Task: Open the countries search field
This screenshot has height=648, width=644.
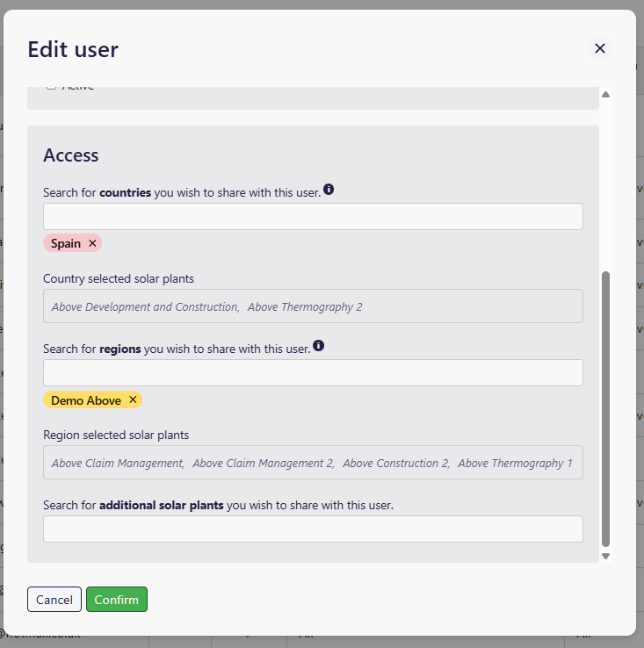Action: (x=313, y=217)
